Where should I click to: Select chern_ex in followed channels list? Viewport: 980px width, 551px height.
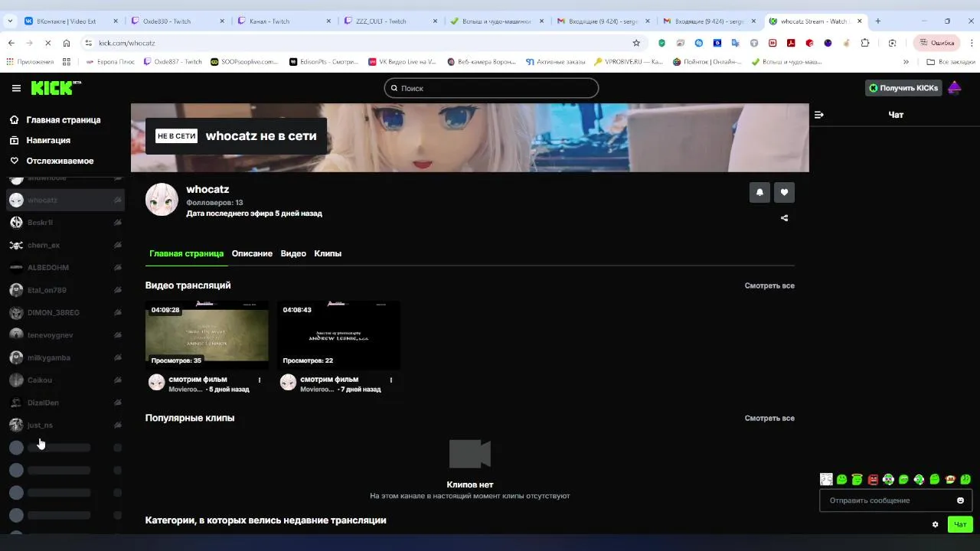click(65, 245)
